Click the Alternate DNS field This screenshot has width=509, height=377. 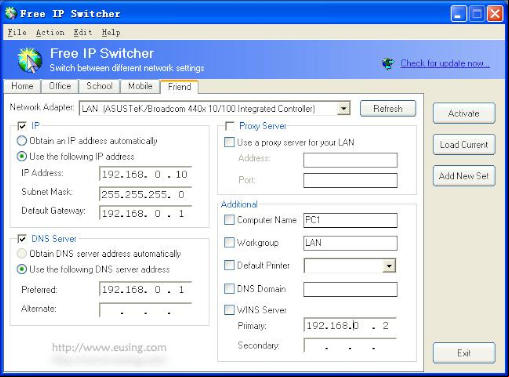click(146, 310)
